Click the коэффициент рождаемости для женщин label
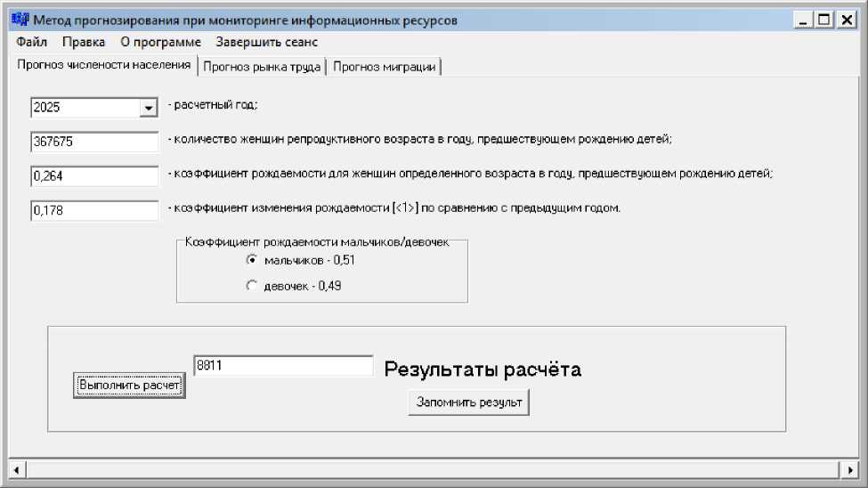Viewport: 868px width, 488px height. pyautogui.click(x=471, y=174)
